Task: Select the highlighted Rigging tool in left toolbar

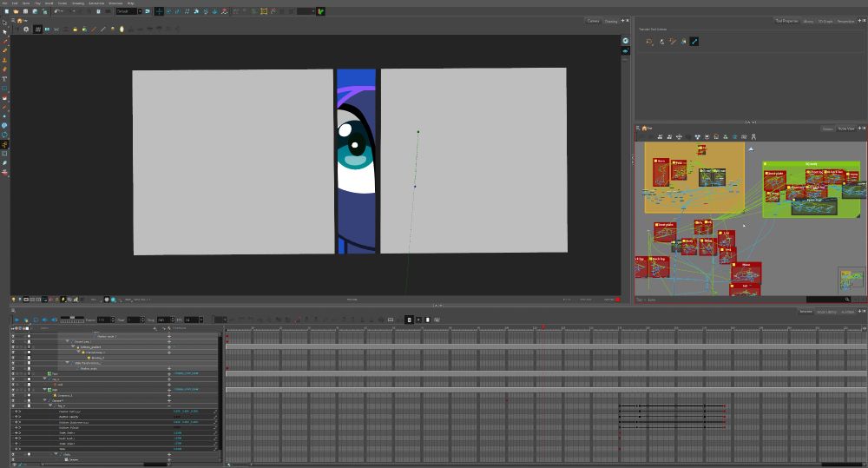Action: tap(4, 144)
